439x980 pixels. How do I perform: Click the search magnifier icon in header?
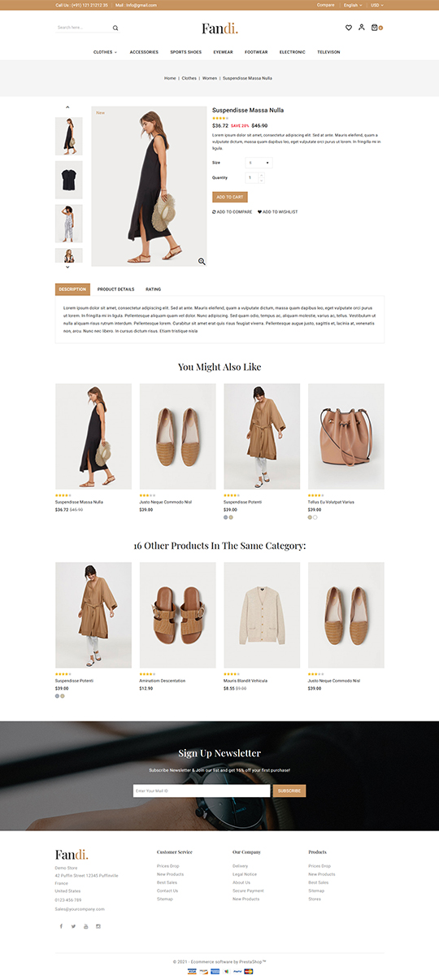point(115,28)
